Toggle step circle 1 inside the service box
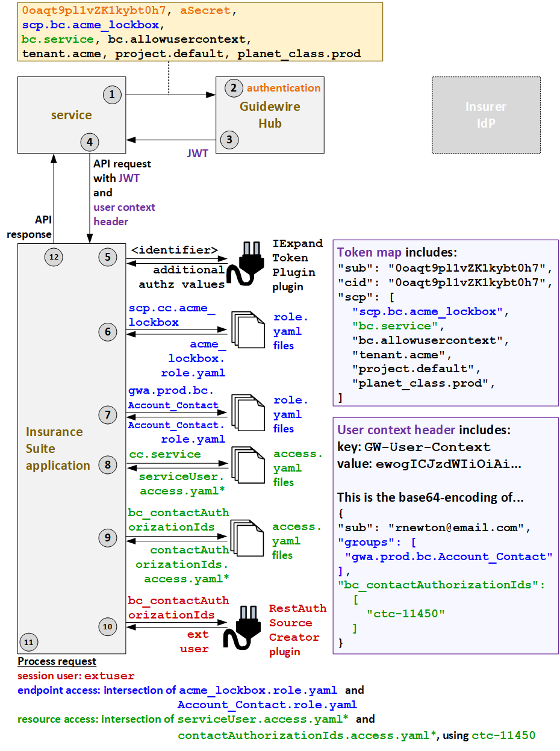The height and width of the screenshot is (751, 560). [x=112, y=95]
